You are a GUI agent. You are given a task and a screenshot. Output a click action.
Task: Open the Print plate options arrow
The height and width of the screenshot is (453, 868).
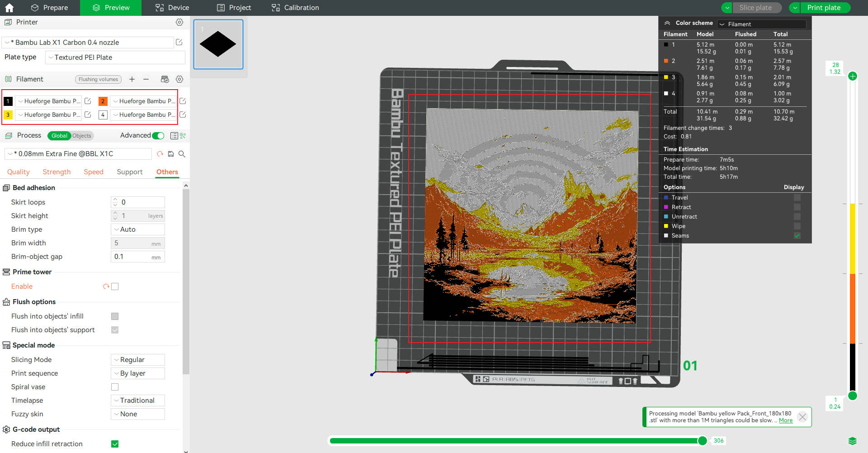(x=795, y=8)
